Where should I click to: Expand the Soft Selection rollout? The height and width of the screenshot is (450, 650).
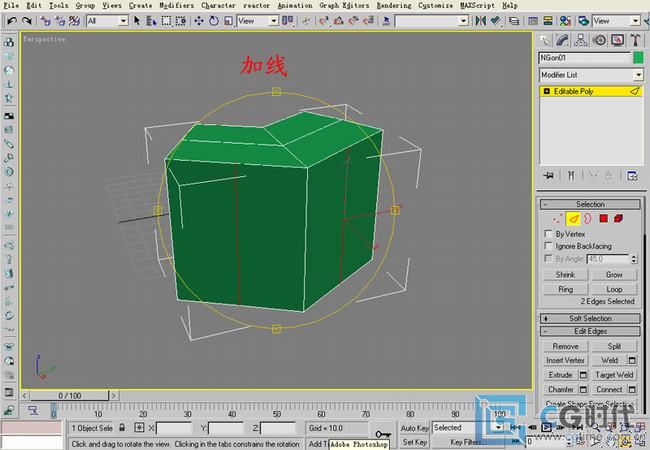pyautogui.click(x=590, y=318)
